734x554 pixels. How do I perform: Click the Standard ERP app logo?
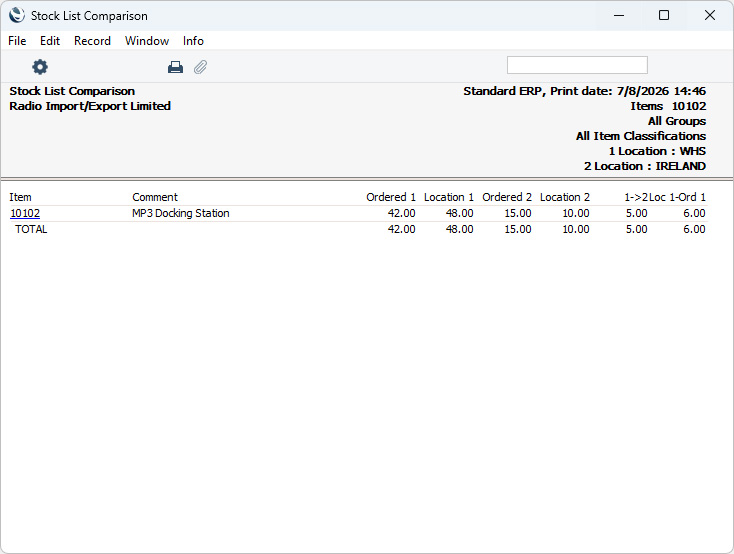pos(16,15)
